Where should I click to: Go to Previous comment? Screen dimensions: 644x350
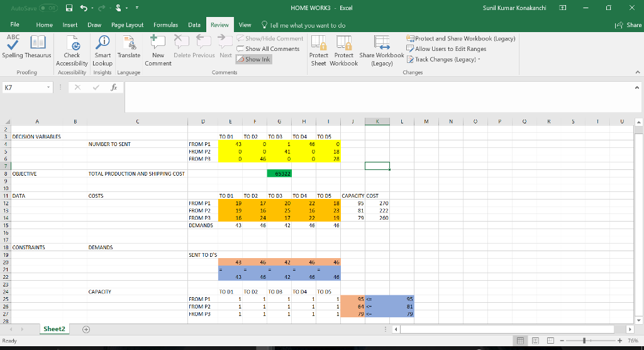pos(204,47)
